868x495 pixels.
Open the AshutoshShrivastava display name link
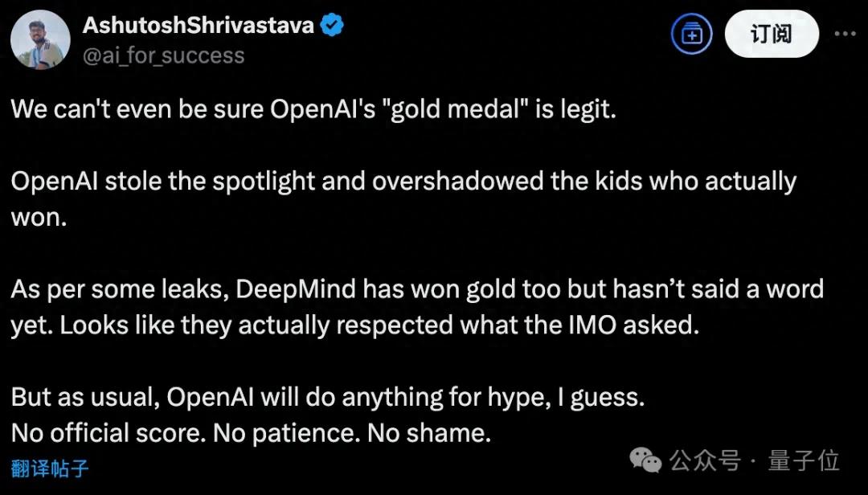click(x=198, y=25)
